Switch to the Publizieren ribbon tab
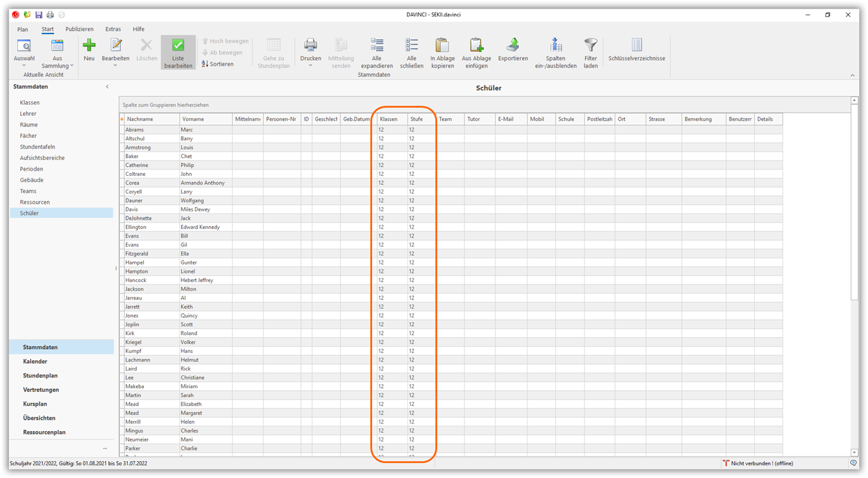The width and height of the screenshot is (868, 478). click(79, 29)
